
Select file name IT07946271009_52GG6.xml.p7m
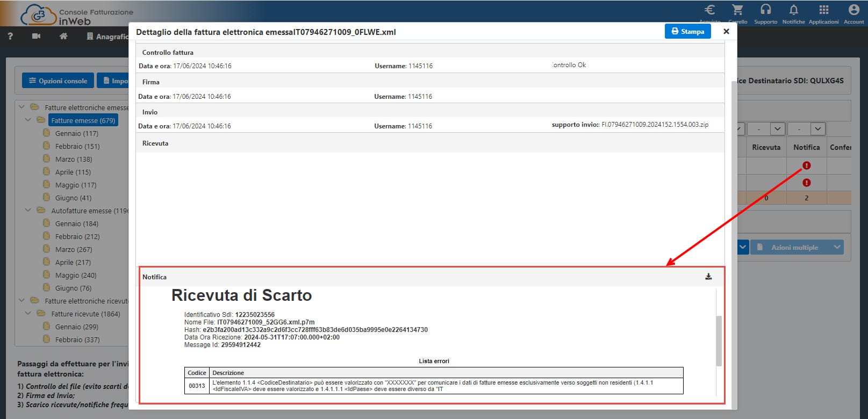pyautogui.click(x=266, y=322)
